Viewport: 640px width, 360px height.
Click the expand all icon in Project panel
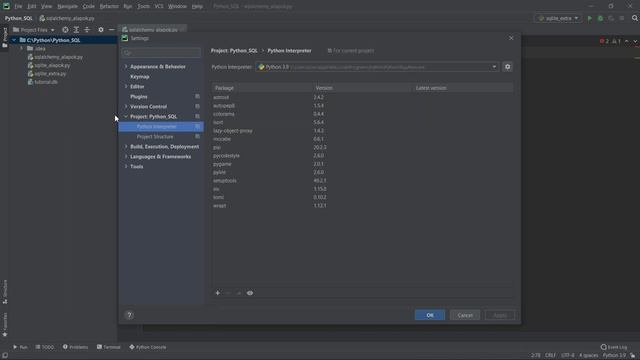(76, 30)
